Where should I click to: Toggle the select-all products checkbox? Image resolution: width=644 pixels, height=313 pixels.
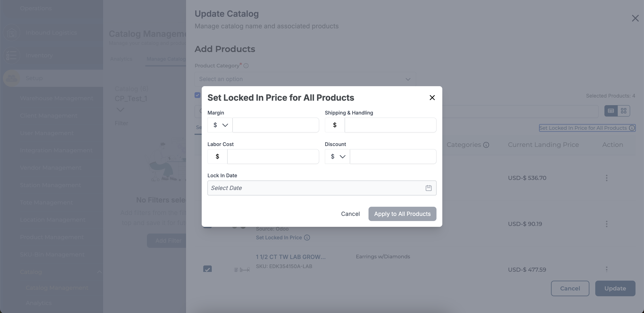point(197,95)
